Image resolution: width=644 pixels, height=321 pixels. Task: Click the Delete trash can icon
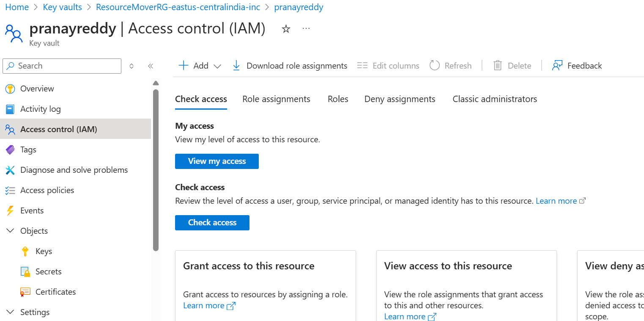coord(498,66)
